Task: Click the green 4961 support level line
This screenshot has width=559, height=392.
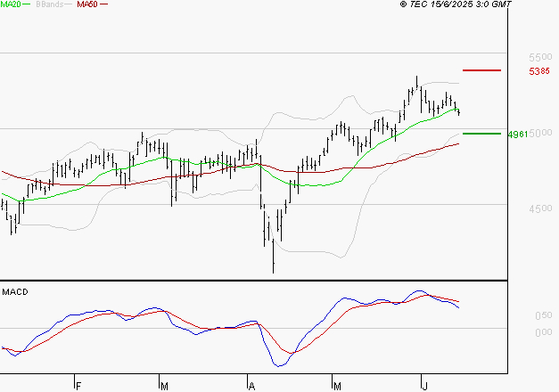Action: [481, 134]
